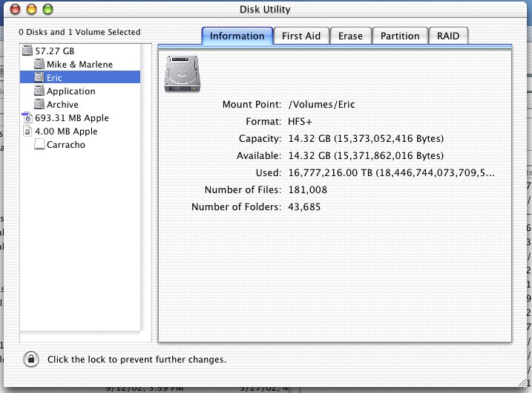Minimize the Disk Utility window
The image size is (532, 393).
[x=32, y=9]
